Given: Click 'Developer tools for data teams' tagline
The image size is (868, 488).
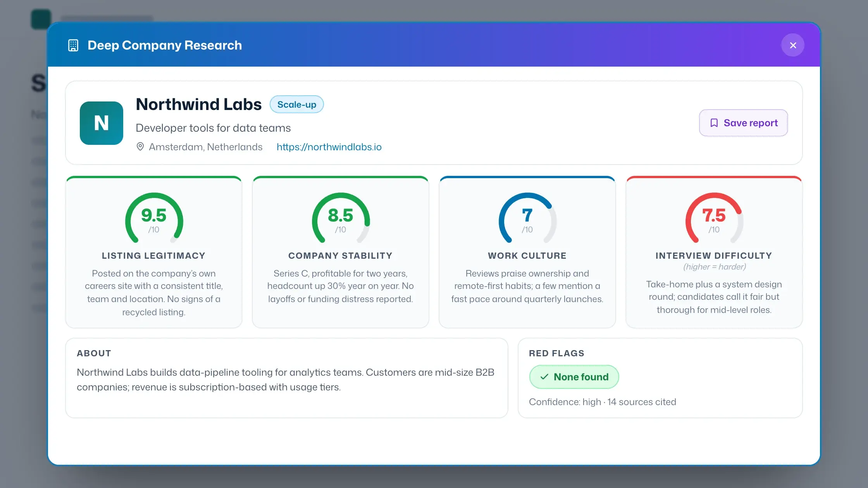Looking at the screenshot, I should (213, 128).
